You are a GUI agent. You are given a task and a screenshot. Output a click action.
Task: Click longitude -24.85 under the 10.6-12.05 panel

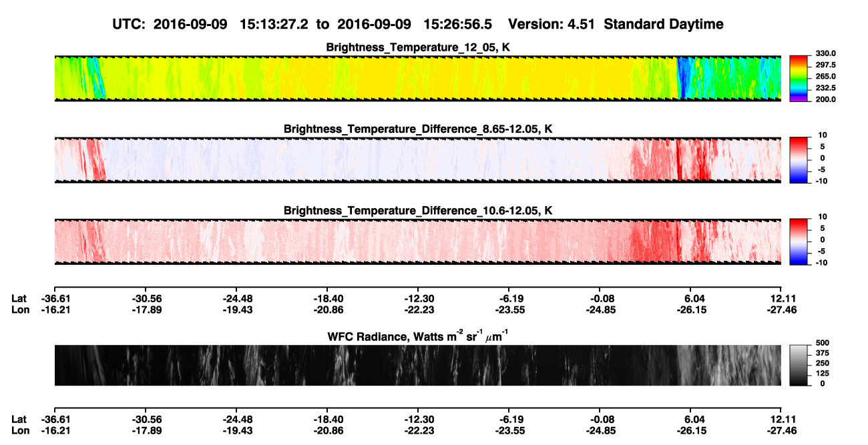click(x=600, y=310)
